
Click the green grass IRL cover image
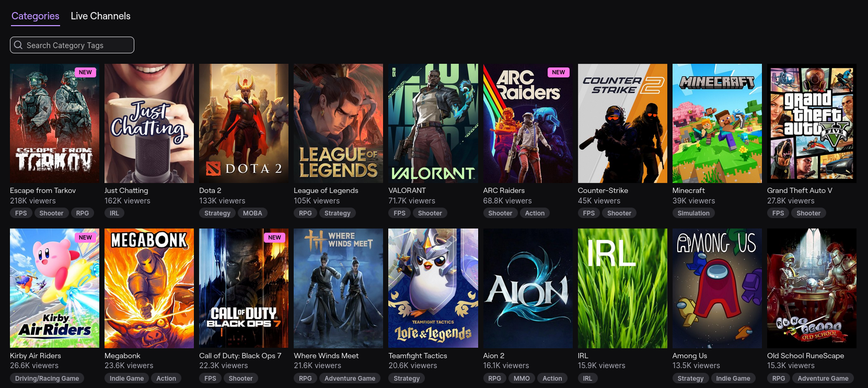coord(622,288)
